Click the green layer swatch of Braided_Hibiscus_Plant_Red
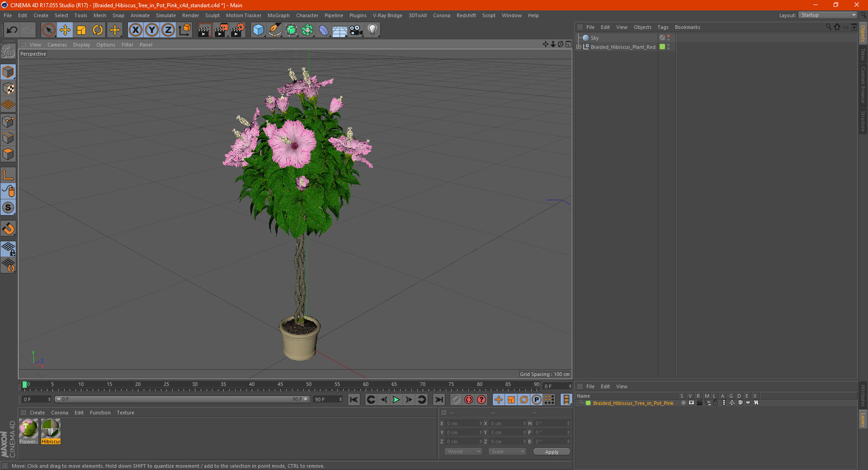This screenshot has height=470, width=868. point(662,47)
